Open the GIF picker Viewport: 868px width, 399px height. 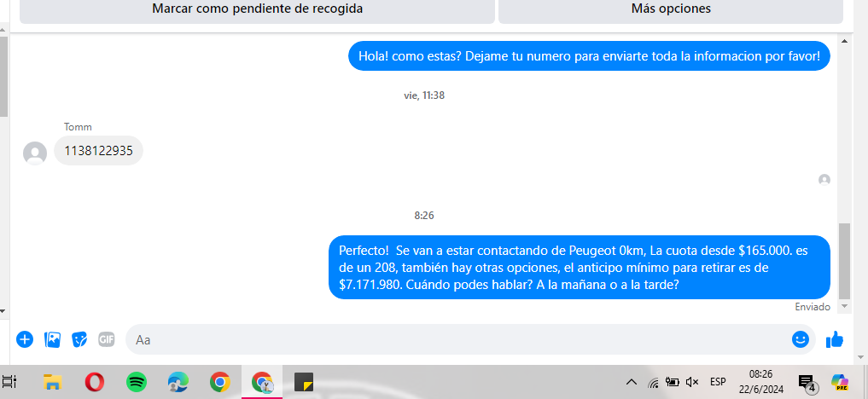(107, 338)
